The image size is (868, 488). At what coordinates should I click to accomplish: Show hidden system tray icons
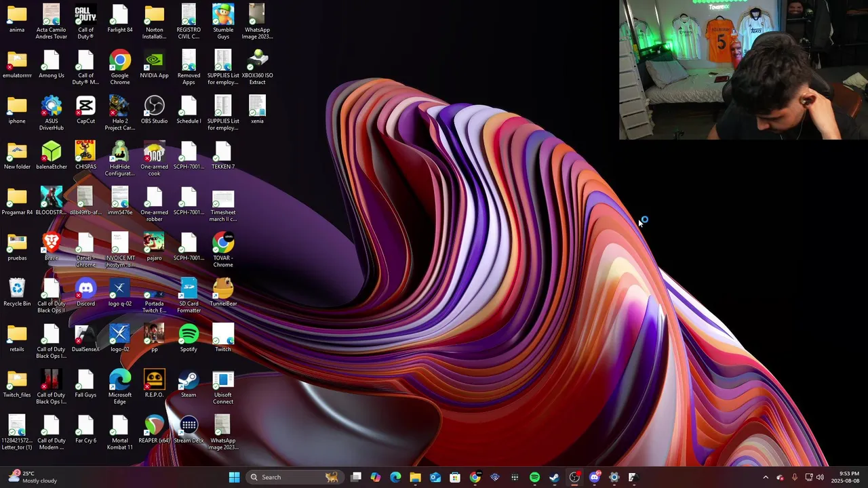766,477
